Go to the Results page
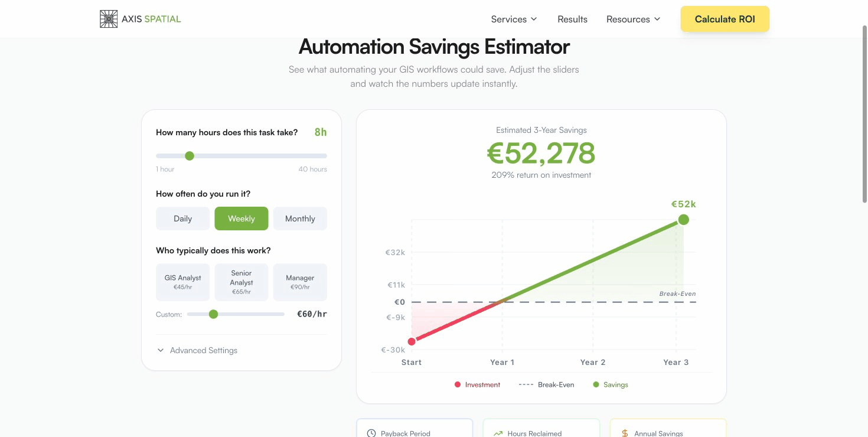The width and height of the screenshot is (868, 437). pyautogui.click(x=572, y=19)
